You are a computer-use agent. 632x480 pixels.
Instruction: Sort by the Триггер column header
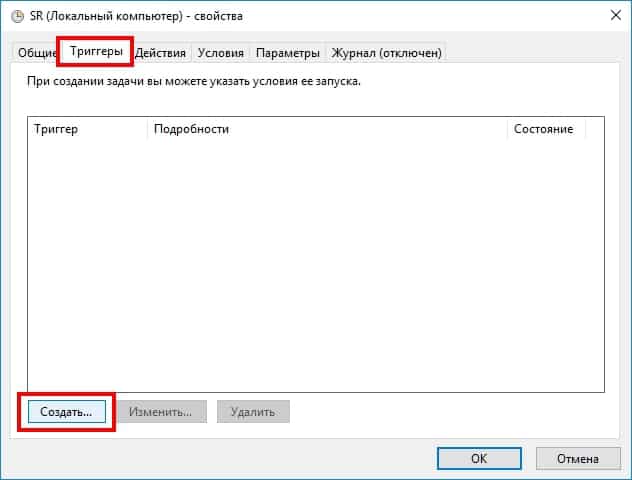(87, 129)
